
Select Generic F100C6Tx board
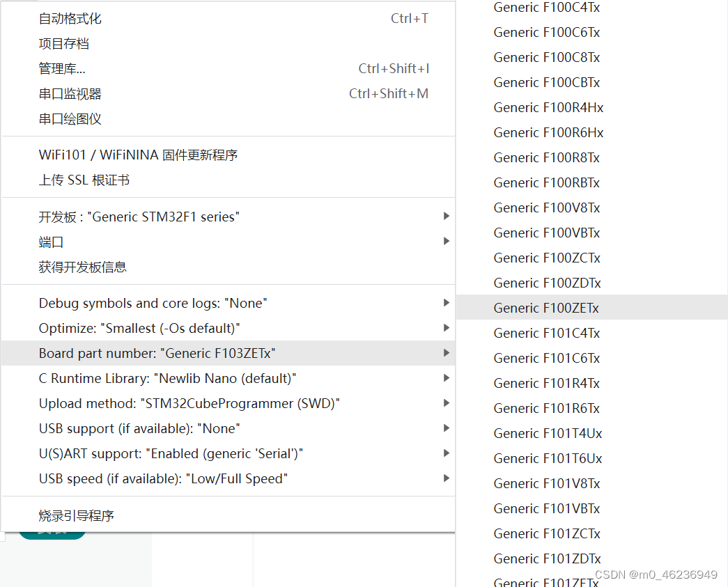pyautogui.click(x=592, y=33)
